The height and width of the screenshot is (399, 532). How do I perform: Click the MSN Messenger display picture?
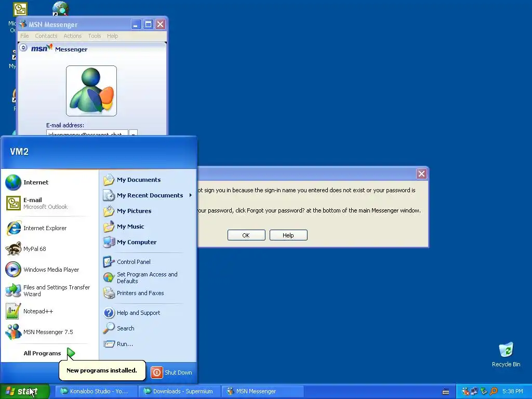91,91
